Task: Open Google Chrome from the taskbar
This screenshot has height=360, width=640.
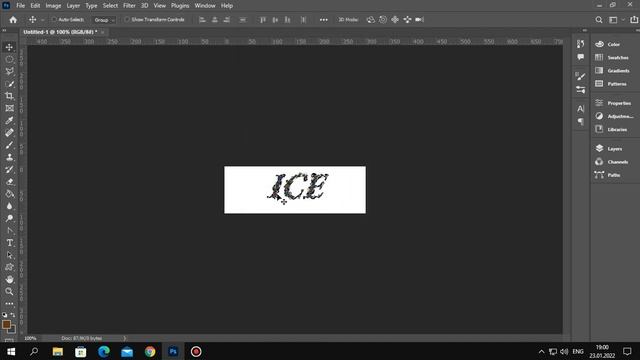Action: click(x=150, y=351)
